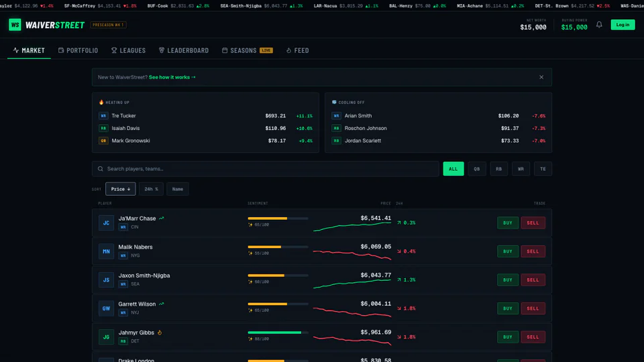Click trending arrow icon beside Ja'Marr Chase
The image size is (644, 362).
point(162,219)
